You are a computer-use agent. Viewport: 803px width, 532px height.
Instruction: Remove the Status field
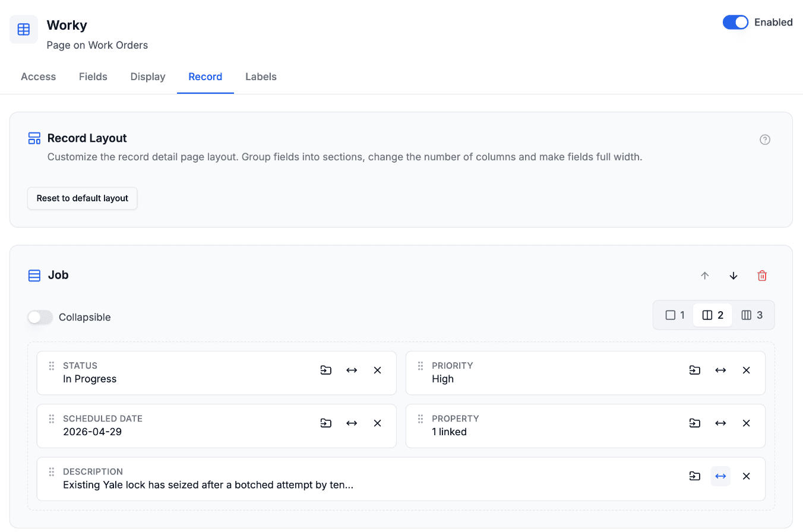click(377, 370)
